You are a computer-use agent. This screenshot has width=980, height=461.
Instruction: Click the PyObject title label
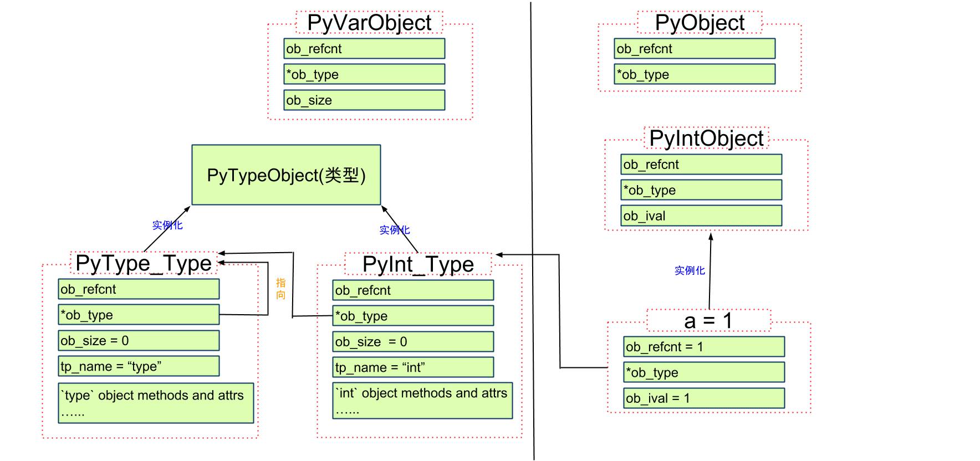700,23
